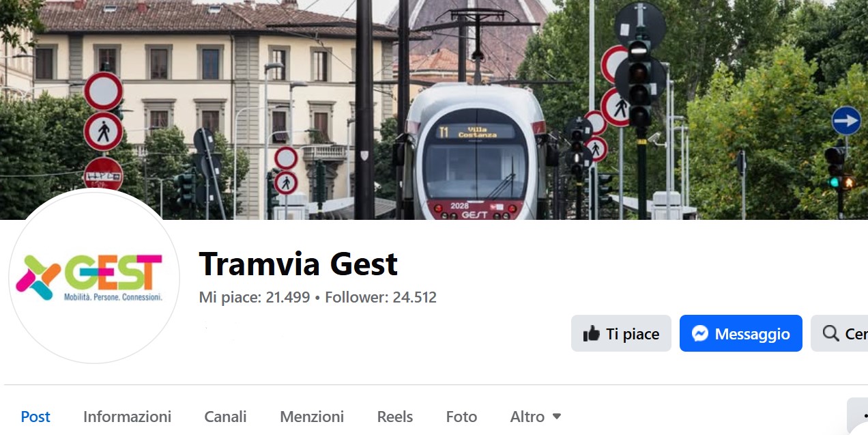Open the tram cover photo
Viewport: 868px width, 435px height.
click(x=434, y=109)
